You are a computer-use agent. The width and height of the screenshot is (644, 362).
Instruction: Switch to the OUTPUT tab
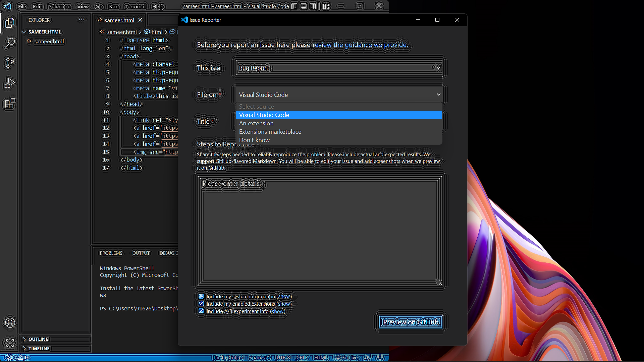[141, 253]
